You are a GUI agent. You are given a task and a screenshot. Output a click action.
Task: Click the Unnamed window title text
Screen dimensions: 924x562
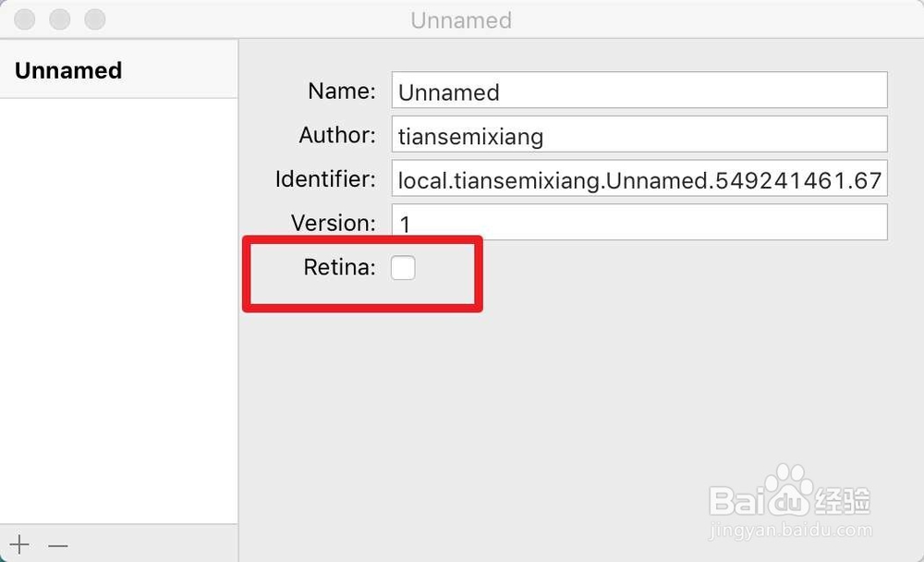click(461, 20)
